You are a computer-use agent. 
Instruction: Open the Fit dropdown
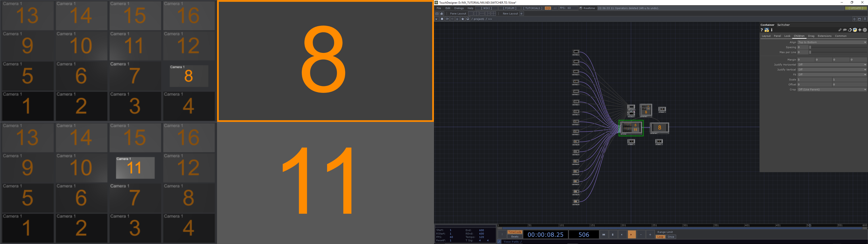tap(832, 75)
